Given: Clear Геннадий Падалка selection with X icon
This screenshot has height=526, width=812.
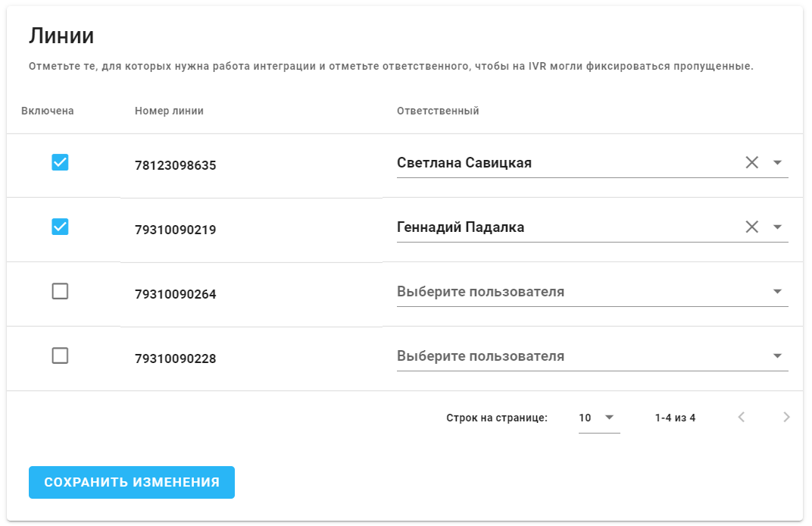Looking at the screenshot, I should [751, 227].
